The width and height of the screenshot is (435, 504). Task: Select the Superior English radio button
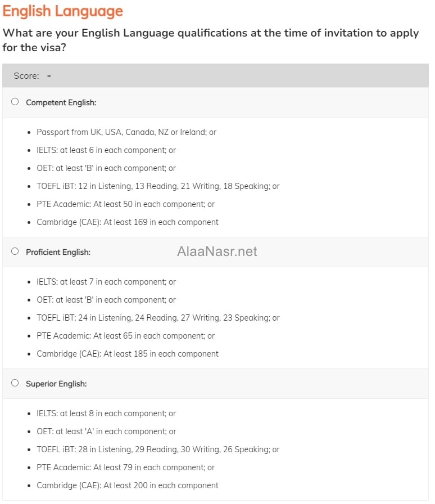15,383
